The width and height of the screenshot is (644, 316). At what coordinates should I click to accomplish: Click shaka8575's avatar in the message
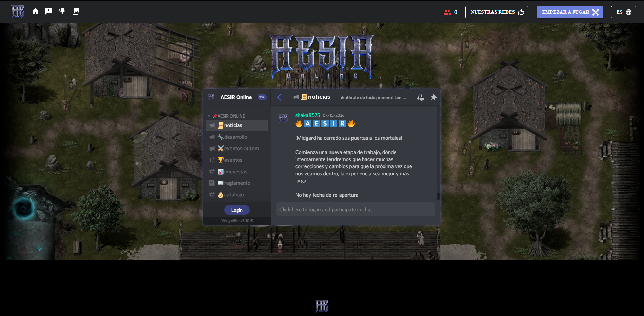pyautogui.click(x=283, y=119)
